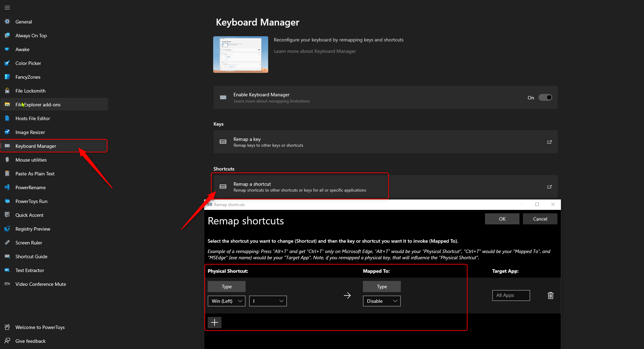Viewport: 644px width, 349px height.
Task: Click the FancyZones icon
Action: 7,77
